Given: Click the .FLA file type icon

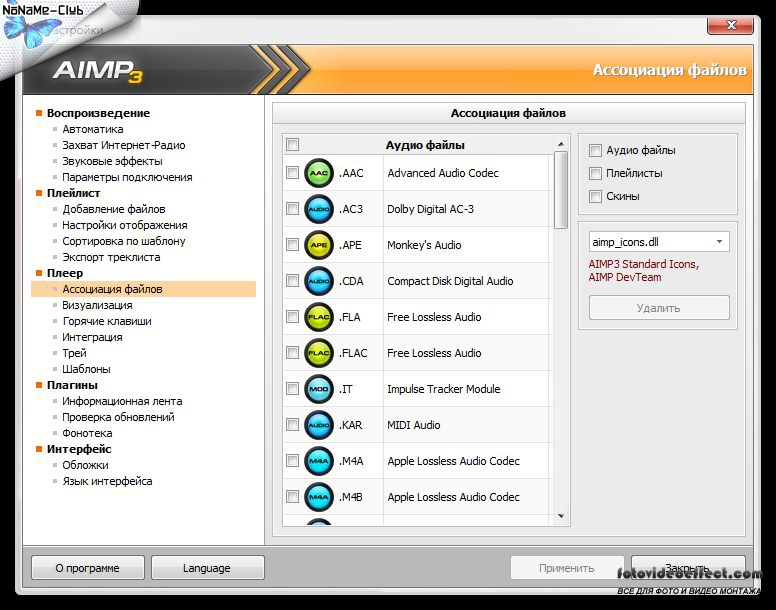Looking at the screenshot, I should [319, 317].
